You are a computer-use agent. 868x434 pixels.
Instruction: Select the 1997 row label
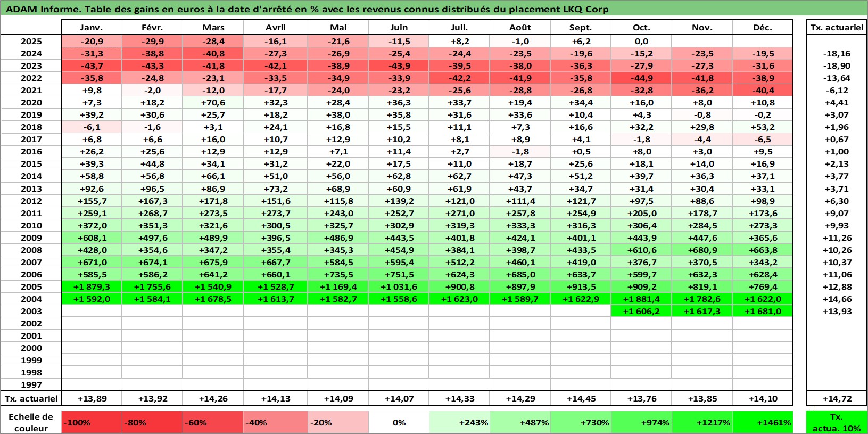(x=31, y=385)
